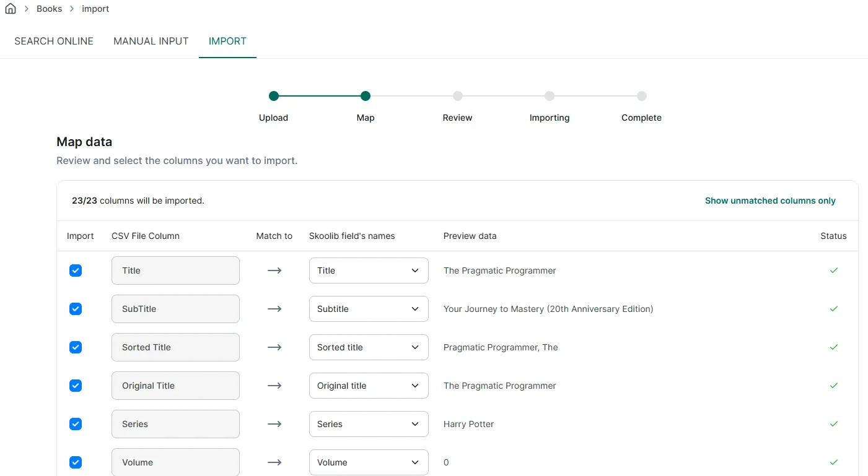868x476 pixels.
Task: Toggle the Sorted Title import checkbox
Action: coord(76,347)
